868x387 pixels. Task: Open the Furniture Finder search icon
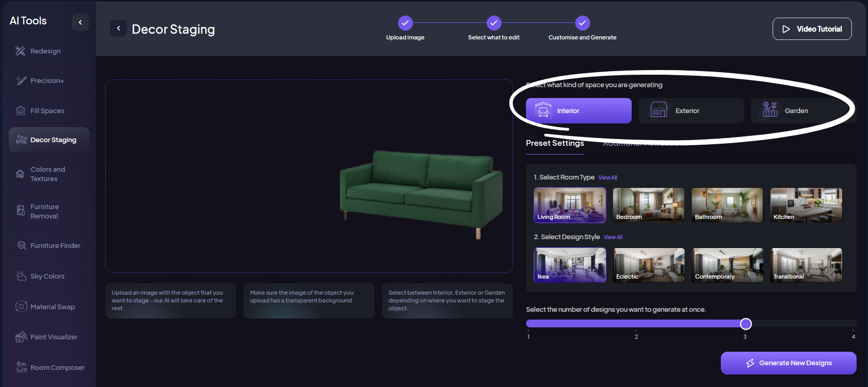tap(21, 245)
